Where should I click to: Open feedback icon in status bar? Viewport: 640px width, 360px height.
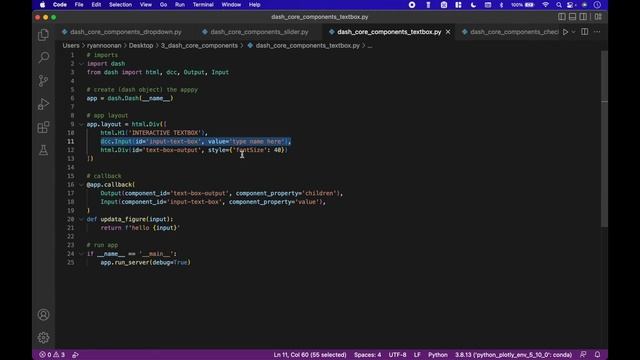(x=583, y=355)
